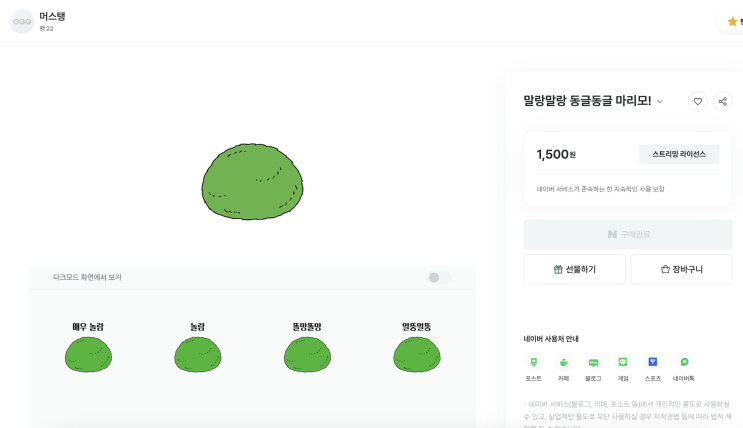The width and height of the screenshot is (743, 428).
Task: Click the Naver Blog service icon
Action: tap(593, 362)
